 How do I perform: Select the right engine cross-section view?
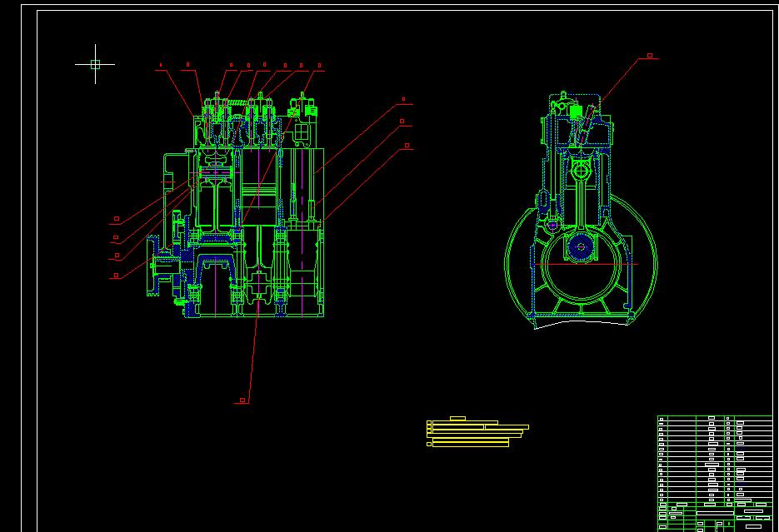click(581, 210)
